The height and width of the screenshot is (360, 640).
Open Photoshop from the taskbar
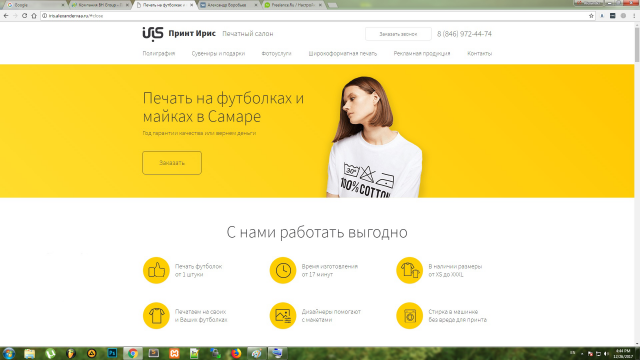click(112, 353)
